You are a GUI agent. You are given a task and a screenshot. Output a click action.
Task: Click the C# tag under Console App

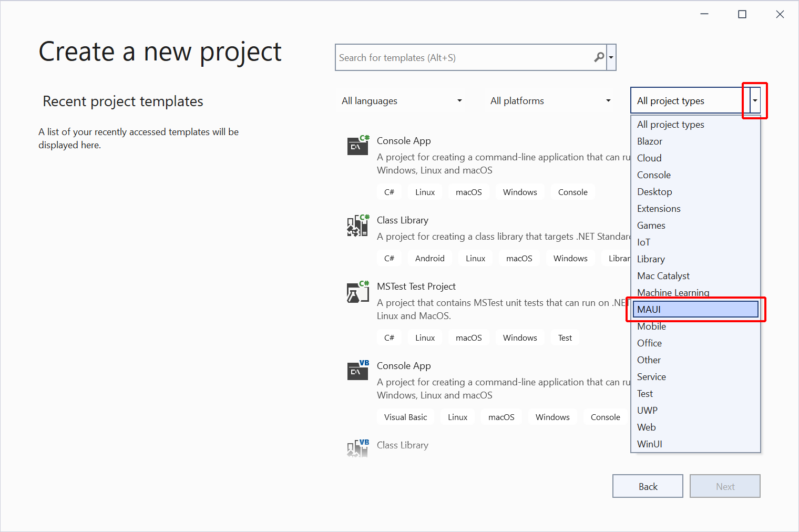(389, 192)
